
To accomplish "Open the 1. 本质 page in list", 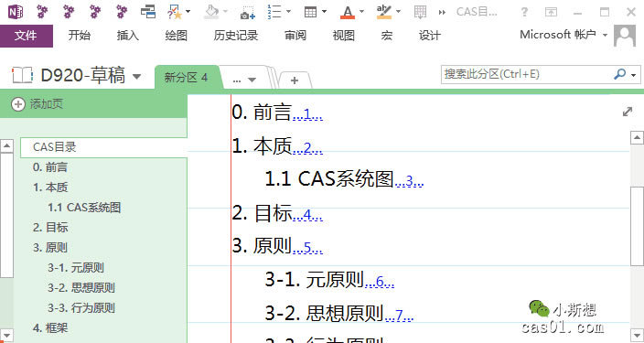I will point(50,188).
